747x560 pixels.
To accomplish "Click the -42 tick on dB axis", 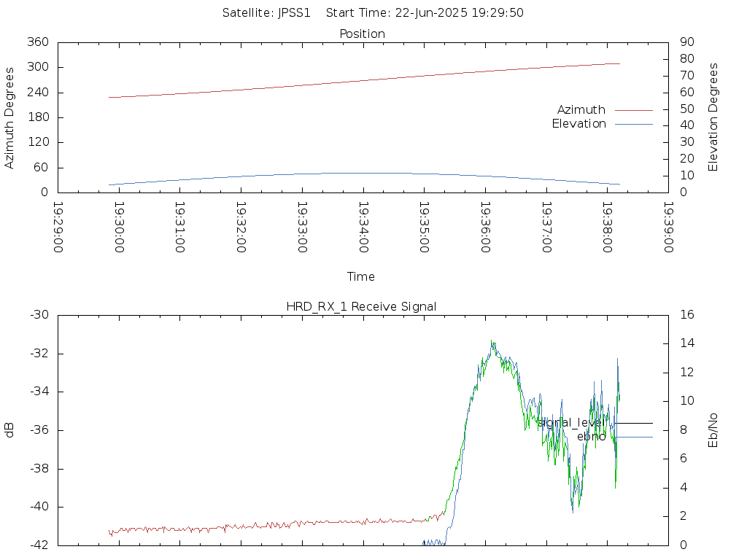I will point(39,545).
